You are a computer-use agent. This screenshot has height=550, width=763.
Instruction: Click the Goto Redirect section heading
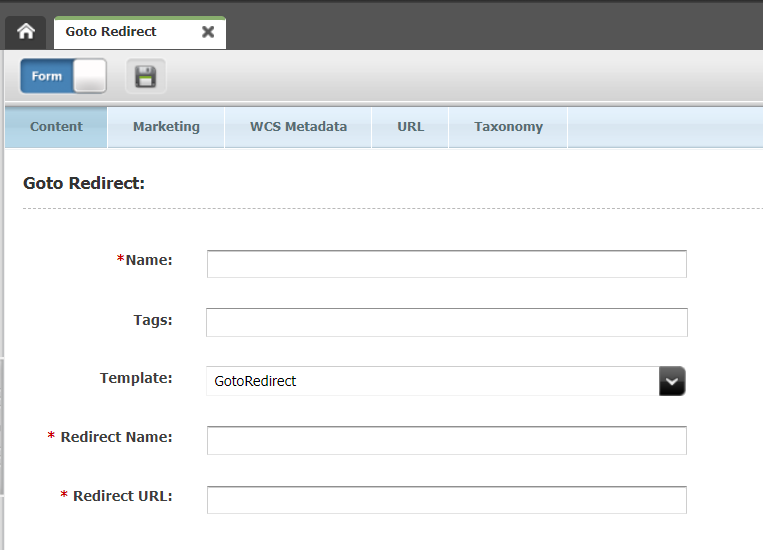pos(84,184)
